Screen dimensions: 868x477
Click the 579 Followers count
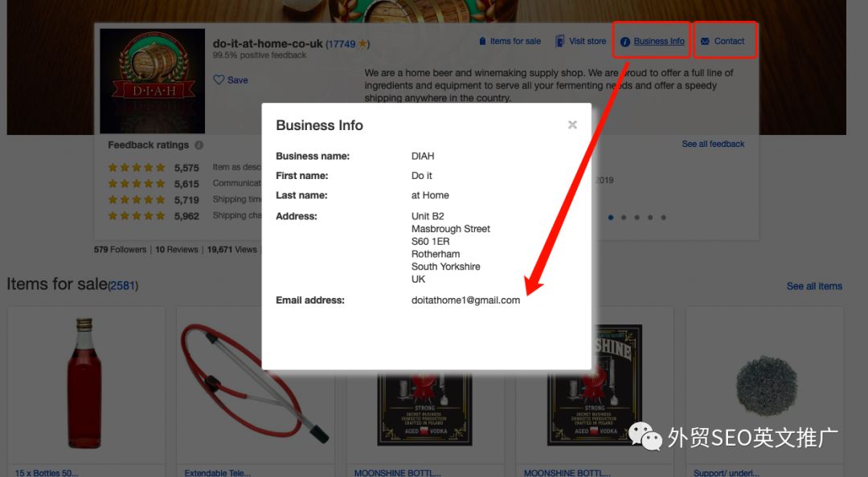tap(120, 250)
